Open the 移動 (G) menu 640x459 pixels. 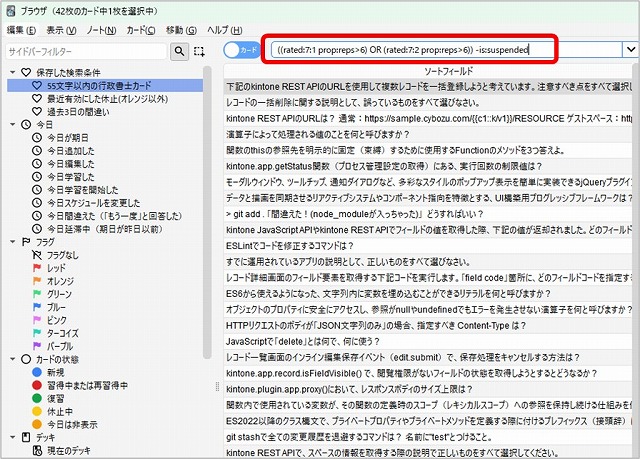tap(181, 30)
